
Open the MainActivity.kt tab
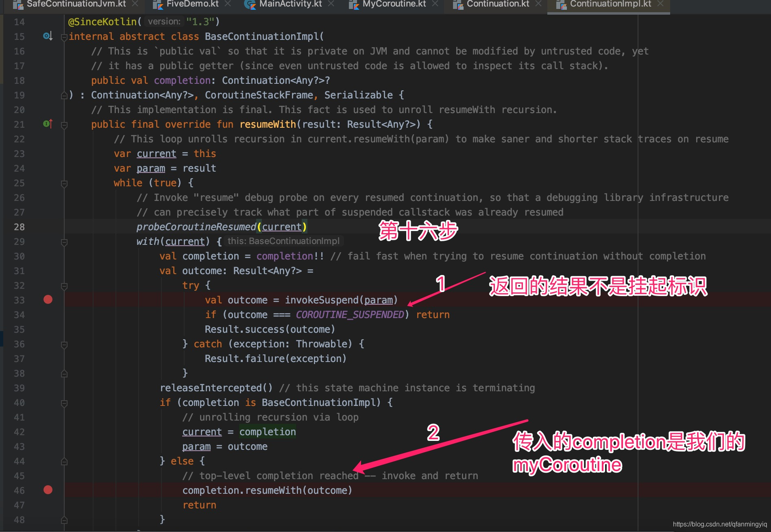(x=290, y=4)
